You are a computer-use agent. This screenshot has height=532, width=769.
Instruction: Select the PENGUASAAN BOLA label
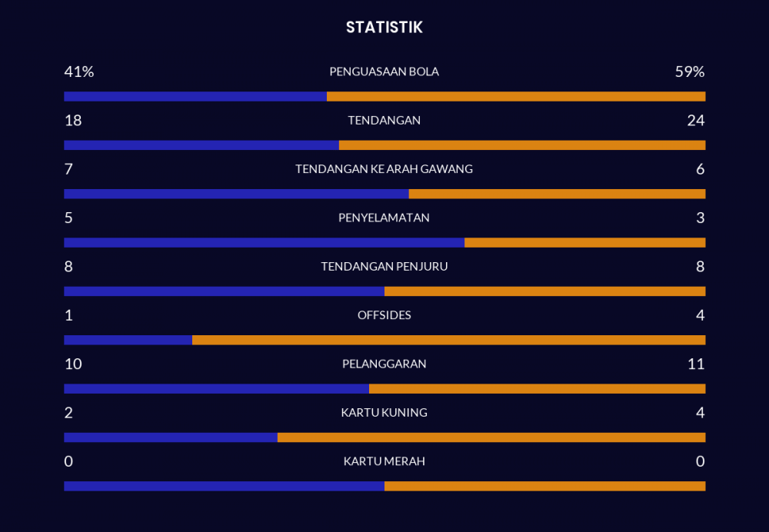point(384,71)
